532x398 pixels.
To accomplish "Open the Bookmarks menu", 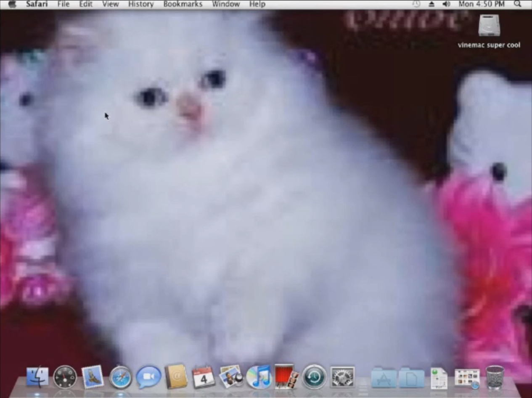I will [x=183, y=4].
